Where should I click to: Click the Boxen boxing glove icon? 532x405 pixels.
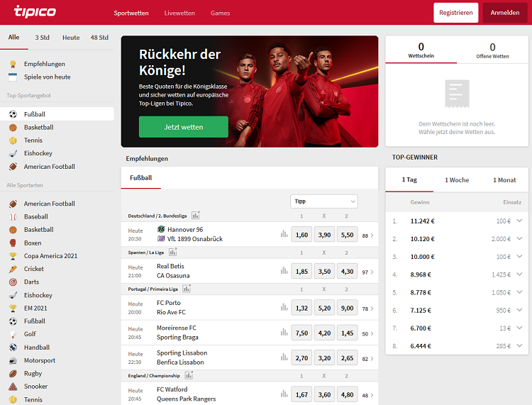pyautogui.click(x=13, y=243)
